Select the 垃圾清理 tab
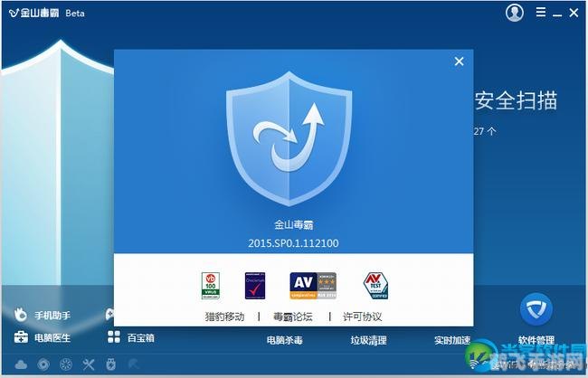This screenshot has width=588, height=378. (368, 340)
